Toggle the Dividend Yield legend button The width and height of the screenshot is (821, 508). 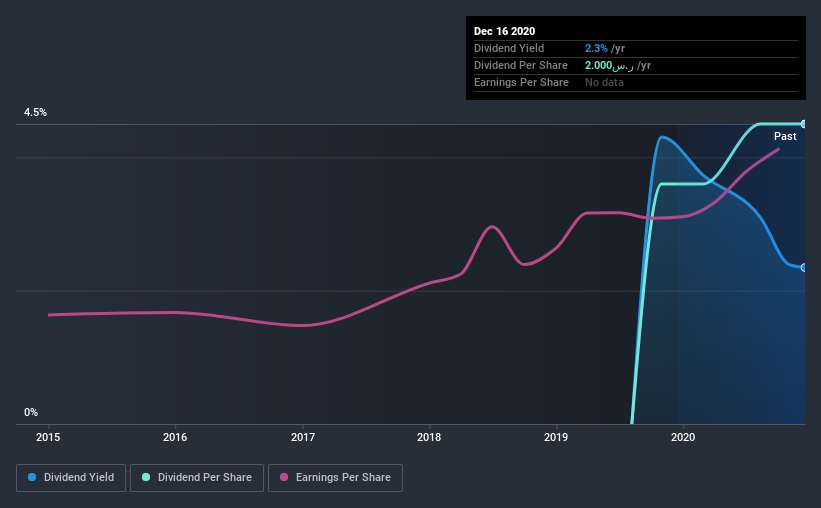point(71,478)
